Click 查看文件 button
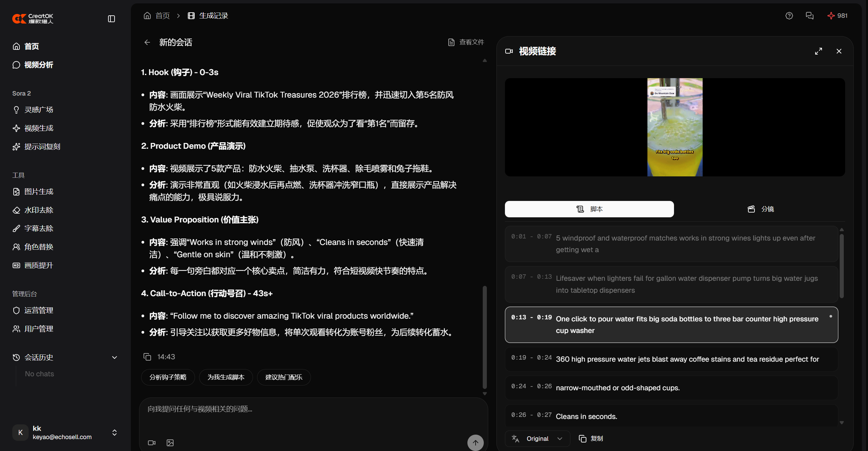The image size is (868, 451). coord(466,42)
